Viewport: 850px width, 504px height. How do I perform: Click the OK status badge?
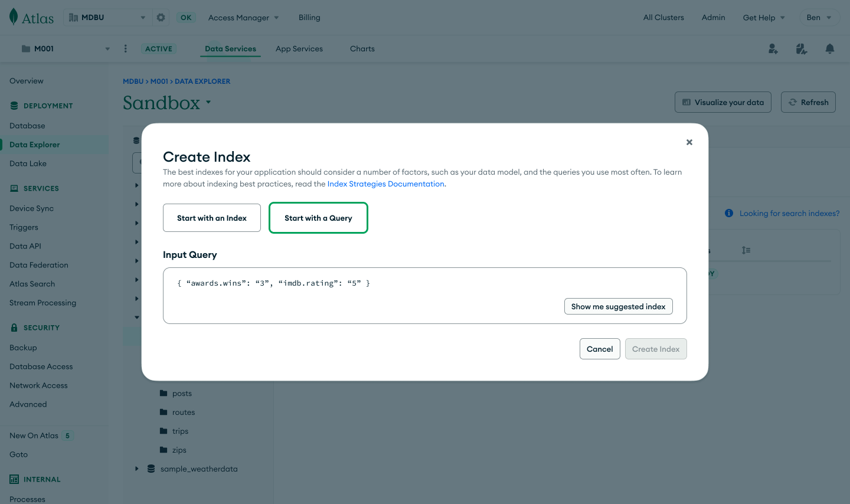click(x=186, y=18)
